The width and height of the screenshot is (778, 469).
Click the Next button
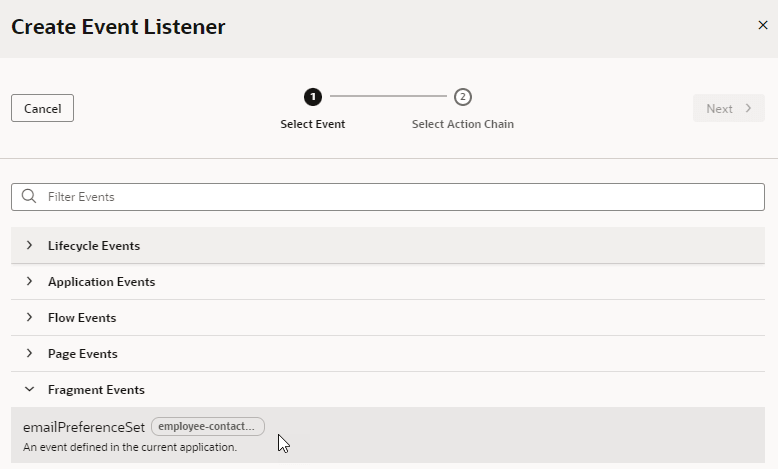tap(728, 108)
